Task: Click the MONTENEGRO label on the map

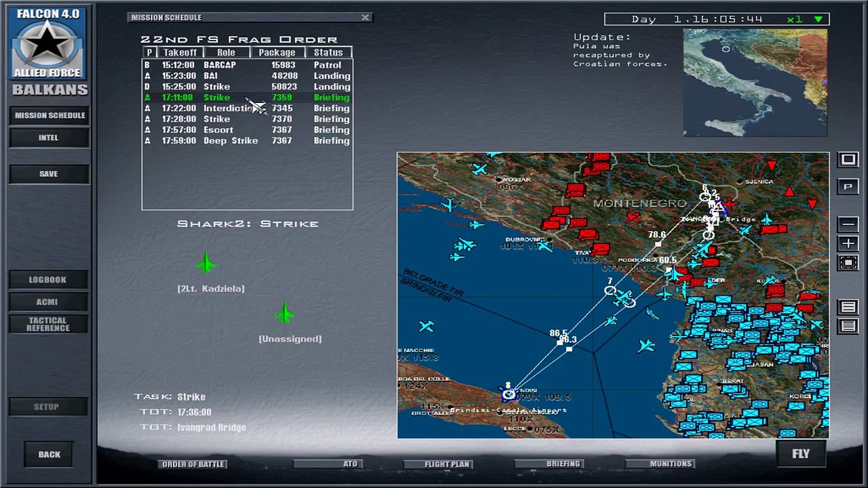Action: coord(640,203)
